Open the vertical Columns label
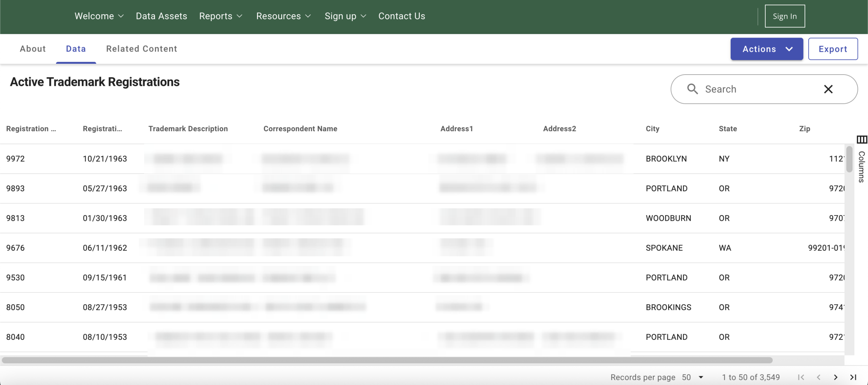Image resolution: width=868 pixels, height=385 pixels. (862, 167)
